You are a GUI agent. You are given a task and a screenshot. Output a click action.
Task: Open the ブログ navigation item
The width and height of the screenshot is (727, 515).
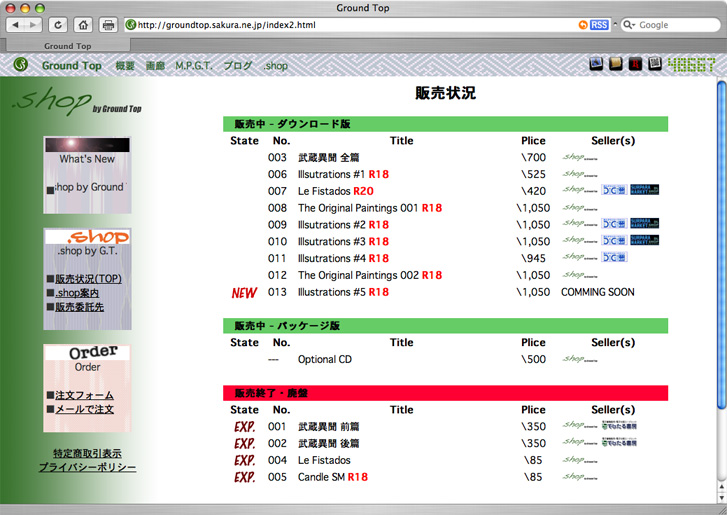point(238,65)
